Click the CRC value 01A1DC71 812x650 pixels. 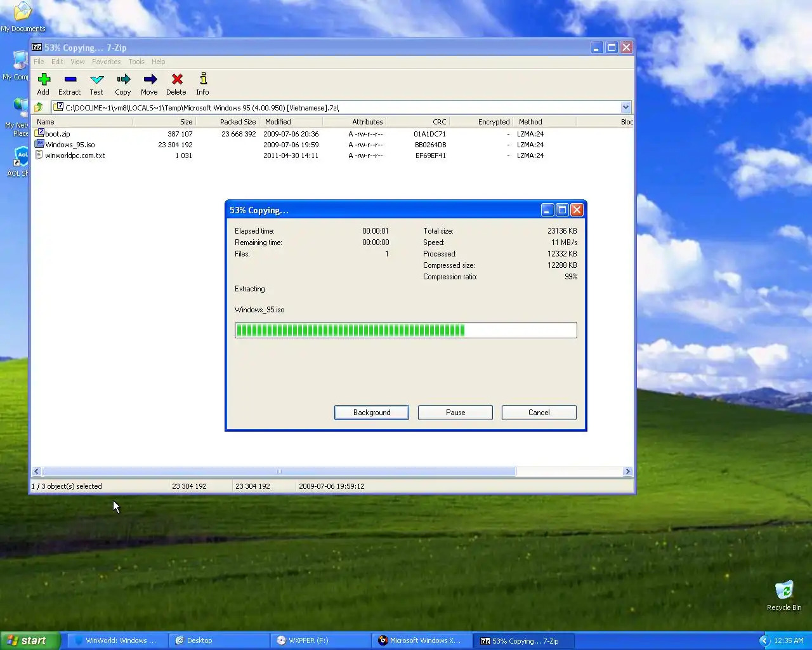point(429,134)
